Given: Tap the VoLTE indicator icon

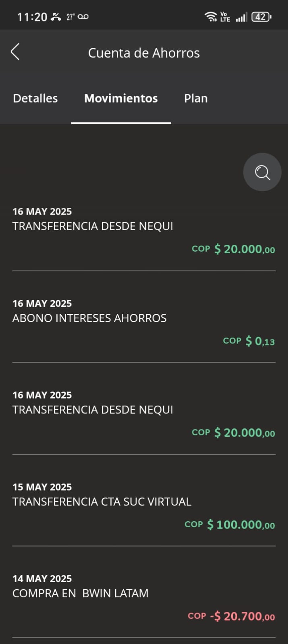Looking at the screenshot, I should (x=225, y=17).
